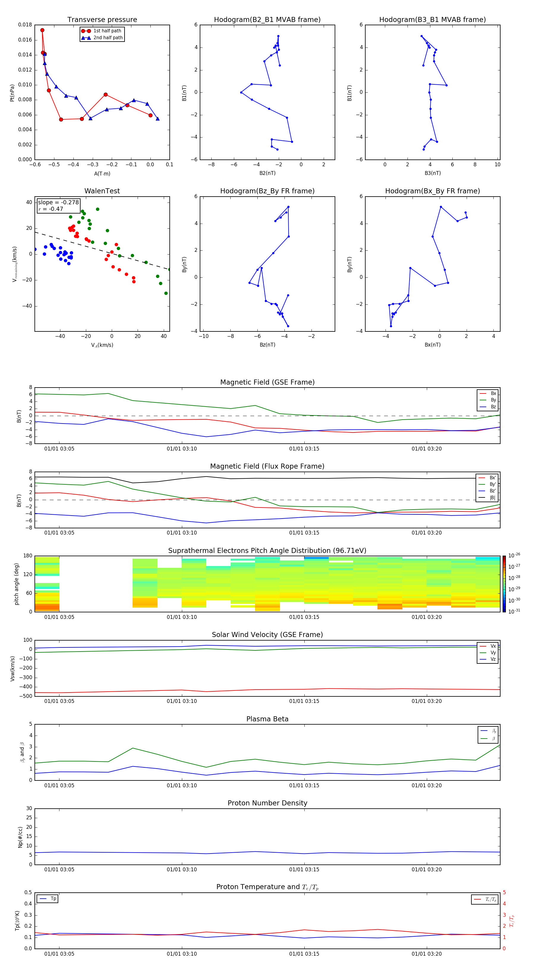
Task: Select the βp legend entry in Plasma Beta
Action: tap(488, 731)
